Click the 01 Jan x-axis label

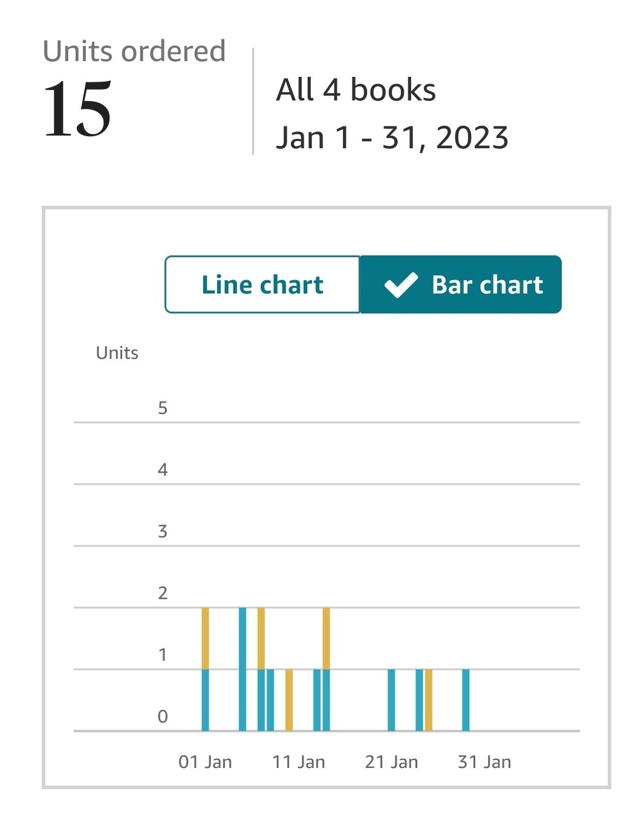(x=205, y=762)
